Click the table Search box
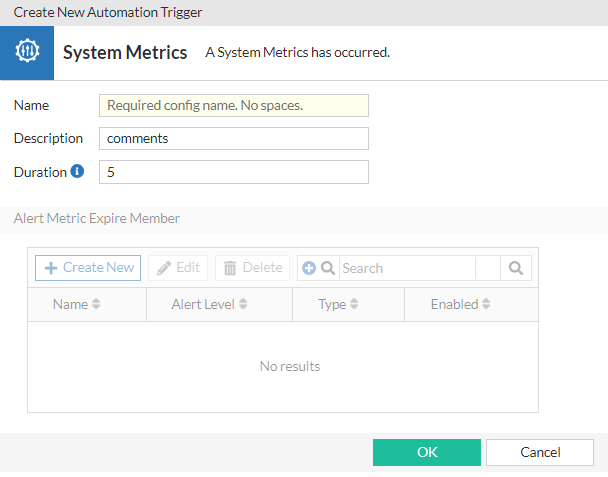Image resolution: width=608 pixels, height=477 pixels. (x=407, y=268)
